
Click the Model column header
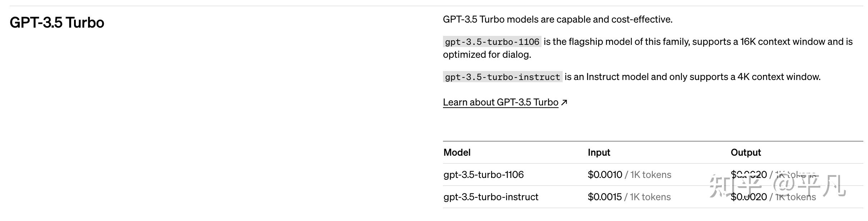point(457,152)
